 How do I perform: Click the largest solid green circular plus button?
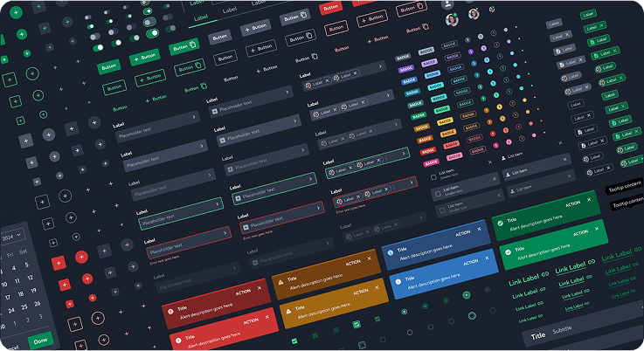pyautogui.click(x=16, y=13)
